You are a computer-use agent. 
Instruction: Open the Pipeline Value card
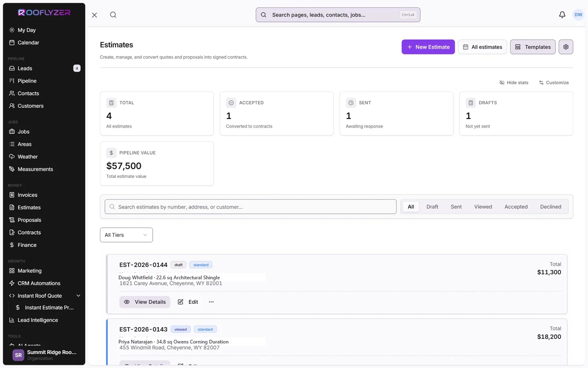(x=157, y=164)
